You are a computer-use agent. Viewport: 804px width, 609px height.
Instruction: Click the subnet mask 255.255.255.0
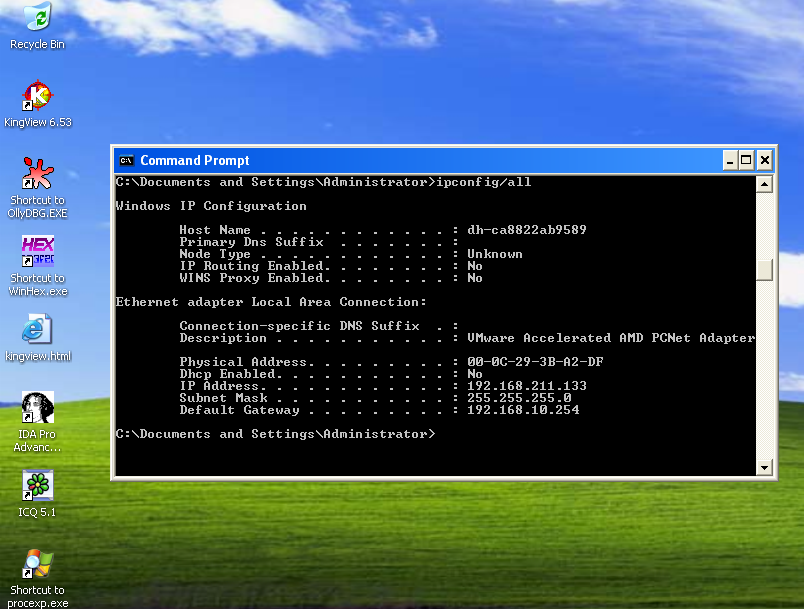coord(519,398)
